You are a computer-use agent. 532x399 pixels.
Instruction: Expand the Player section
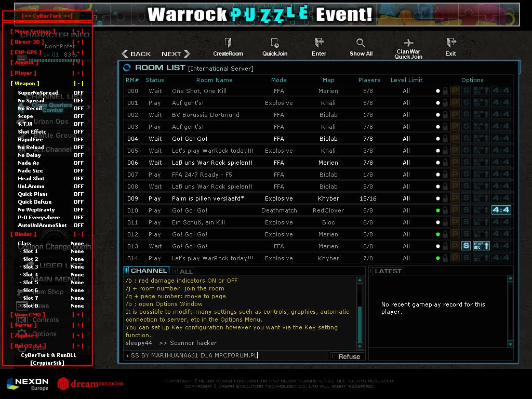point(78,73)
